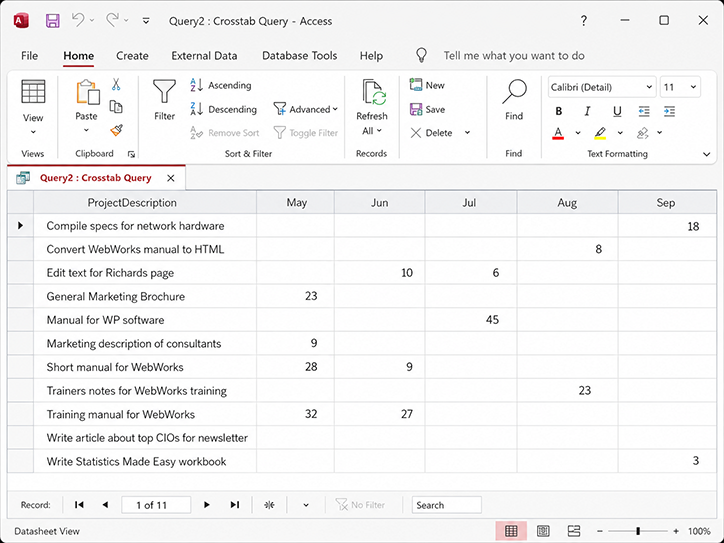
Task: Apply the yellow highlight color button
Action: click(x=600, y=133)
